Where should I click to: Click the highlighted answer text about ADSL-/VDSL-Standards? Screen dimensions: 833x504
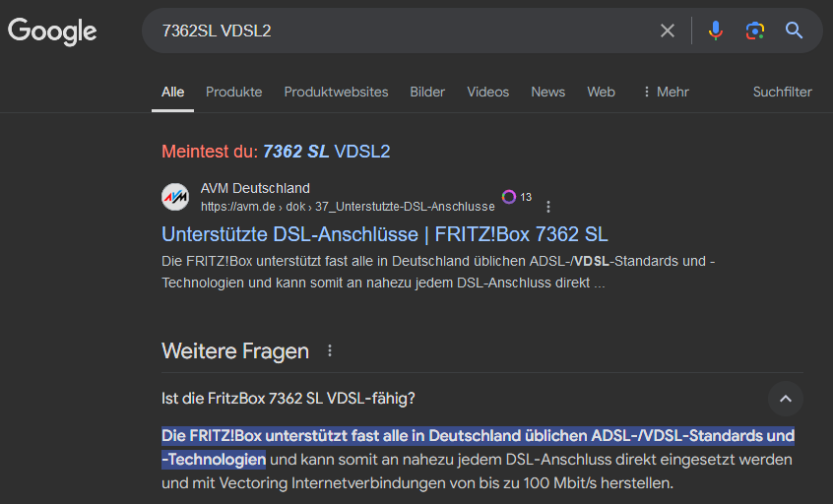coord(478,447)
